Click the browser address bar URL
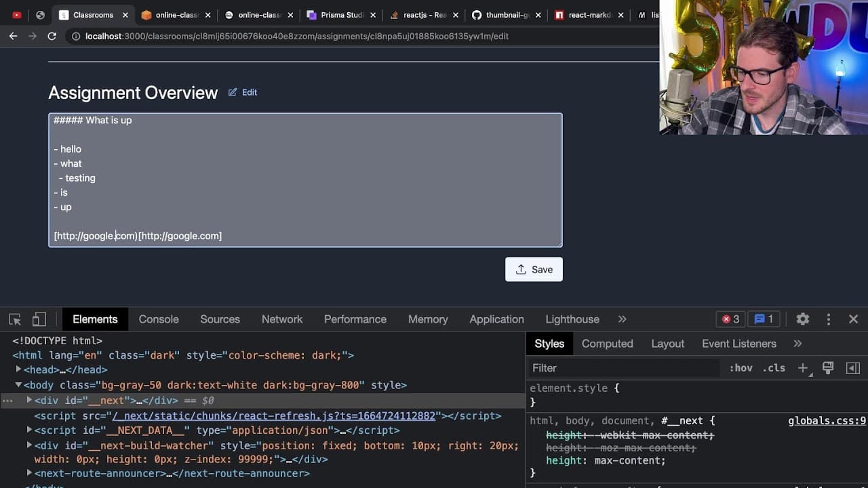The height and width of the screenshot is (488, 868). click(x=297, y=36)
